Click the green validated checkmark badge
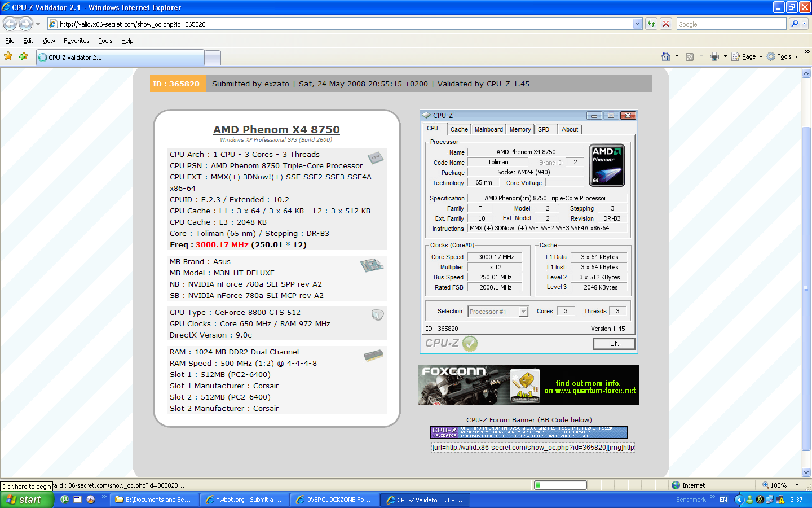This screenshot has width=812, height=508. 470,343
